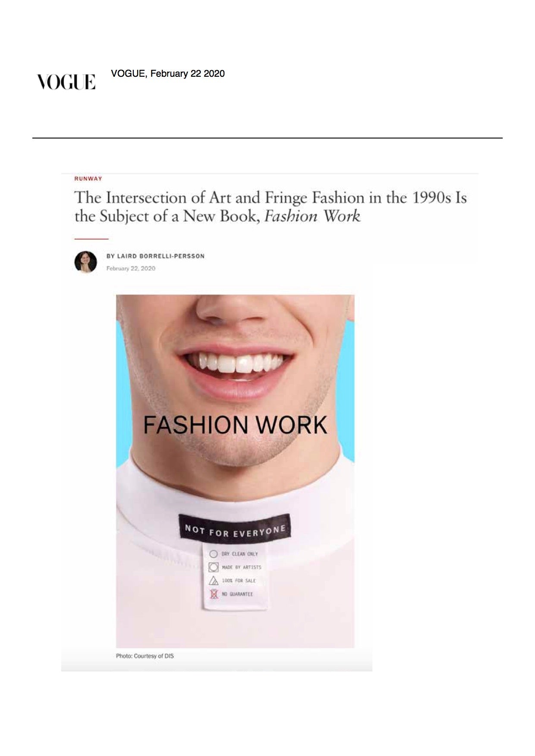Click the Photo: Courtesy of DIS caption
This screenshot has width=535, height=756.
pyautogui.click(x=145, y=656)
